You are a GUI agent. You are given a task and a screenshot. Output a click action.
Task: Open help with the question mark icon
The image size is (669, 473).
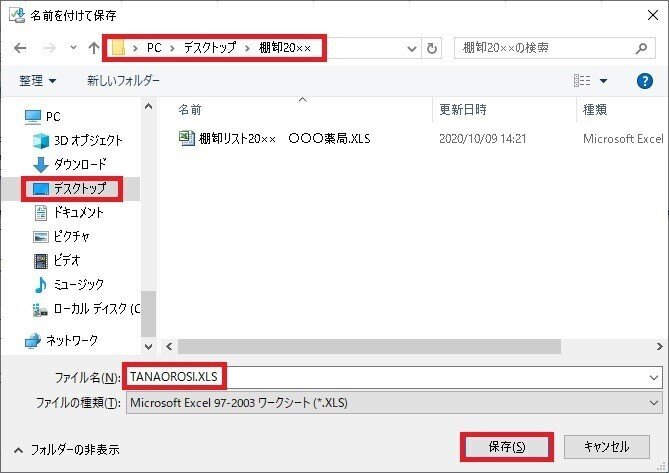[x=644, y=81]
